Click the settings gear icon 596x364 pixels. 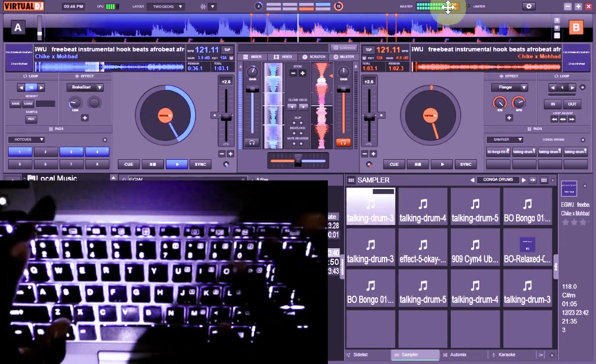(x=529, y=6)
